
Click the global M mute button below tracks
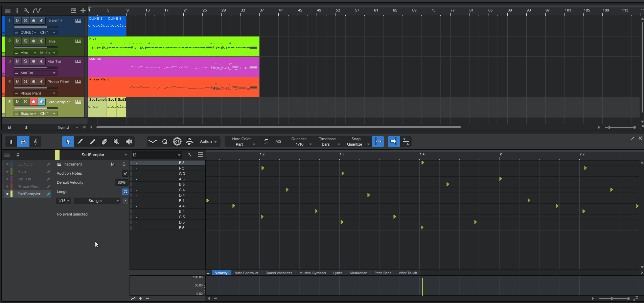pos(9,127)
